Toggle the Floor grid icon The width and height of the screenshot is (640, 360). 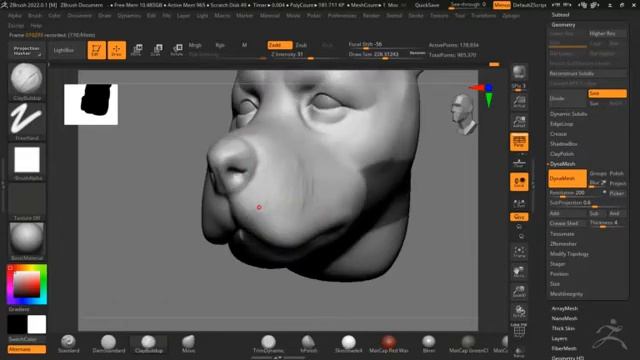519,162
